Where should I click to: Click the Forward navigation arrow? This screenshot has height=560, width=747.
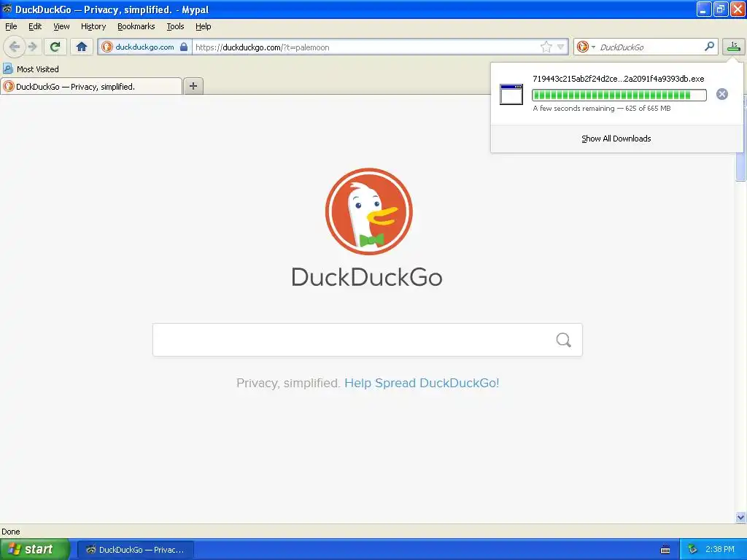click(x=32, y=47)
